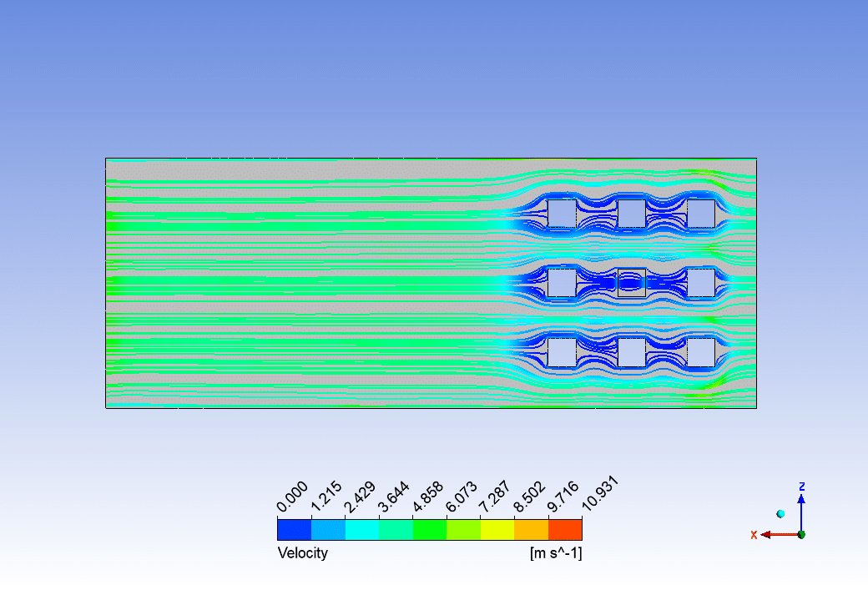Click the 0.000 minimum legend value
Image resolution: width=868 pixels, height=590 pixels.
(293, 497)
